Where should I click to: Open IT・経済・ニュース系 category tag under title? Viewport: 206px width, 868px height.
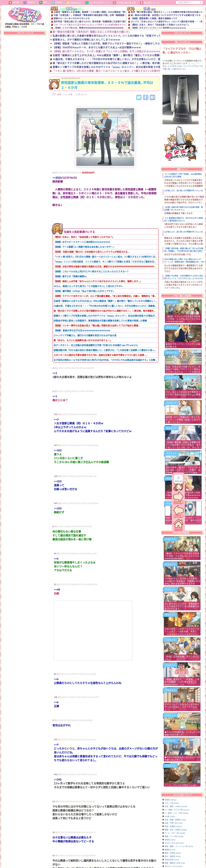click(63, 94)
